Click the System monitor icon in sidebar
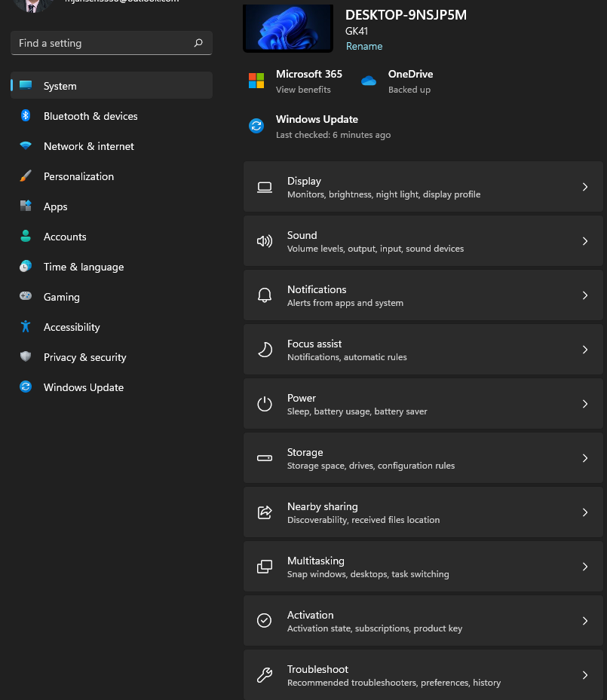Screen dimensions: 607x700 [x=26, y=85]
